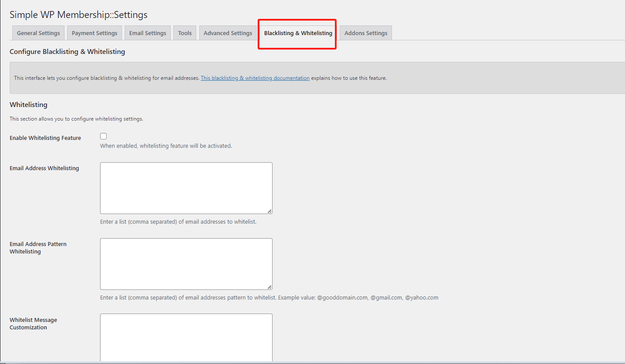Click the highlighted Blacklisting & Whitelisting tab

297,33
